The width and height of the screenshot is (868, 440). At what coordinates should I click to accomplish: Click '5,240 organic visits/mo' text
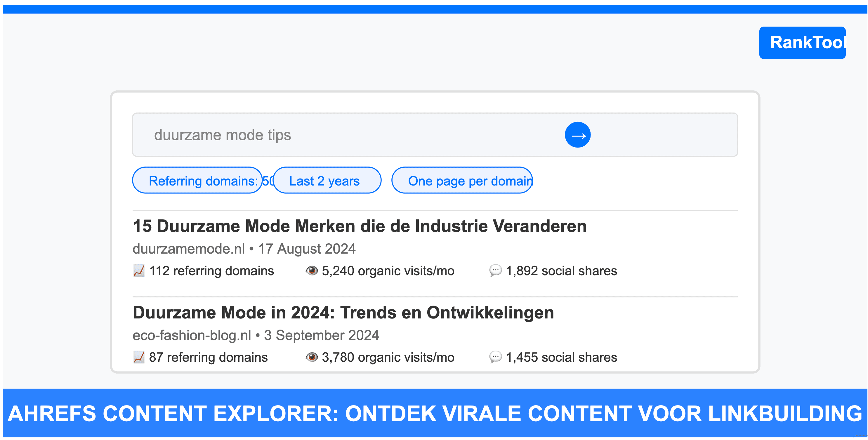click(388, 271)
